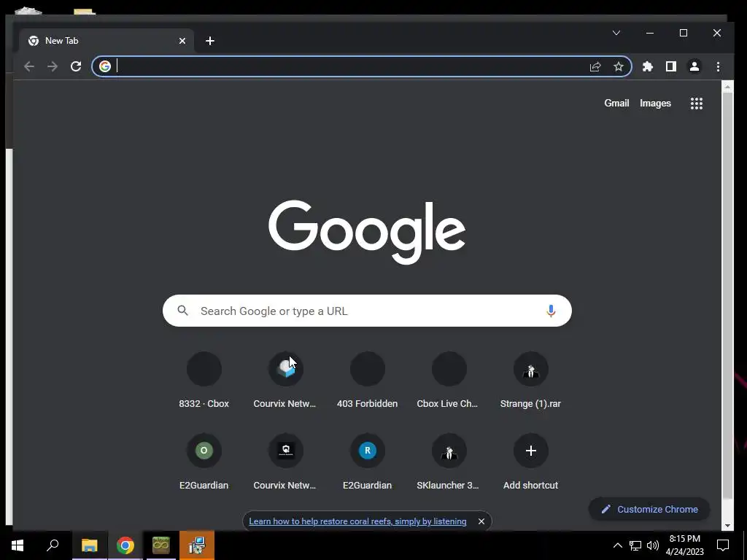Click the forward navigation arrow
Viewport: 747px width, 560px height.
(x=53, y=66)
